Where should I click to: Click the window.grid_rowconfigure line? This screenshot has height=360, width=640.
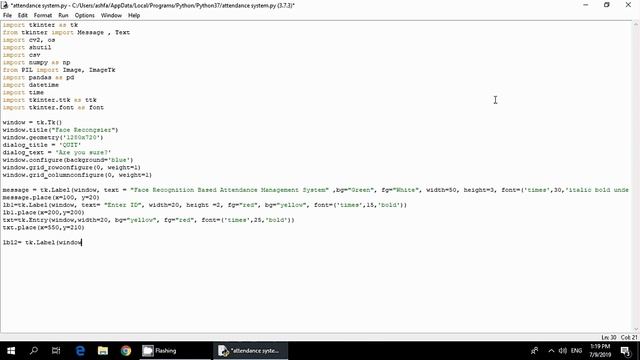click(x=72, y=167)
